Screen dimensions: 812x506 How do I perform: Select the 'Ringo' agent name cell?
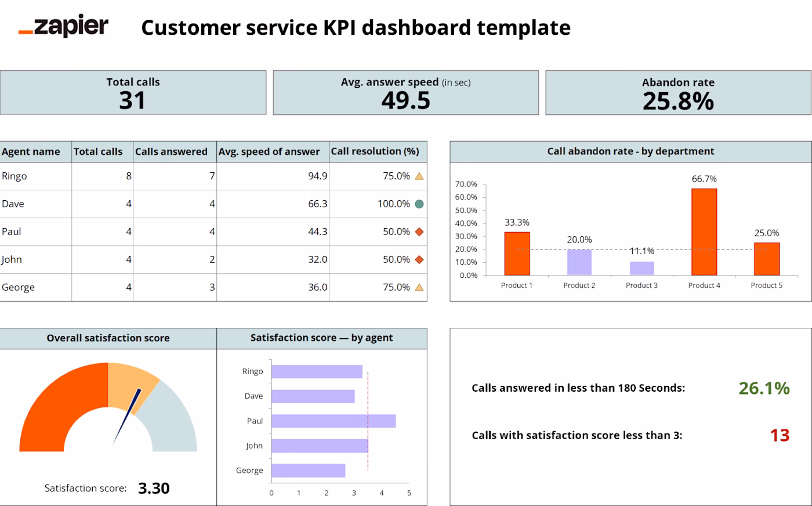click(35, 176)
